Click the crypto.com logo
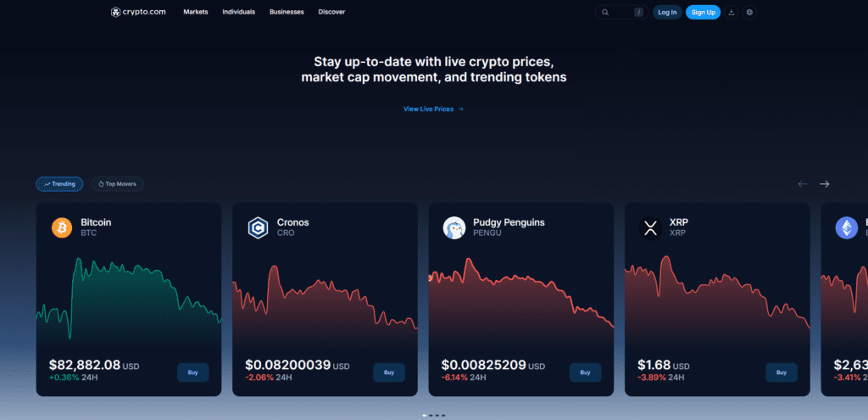Screen dimensions: 868x420 pyautogui.click(x=138, y=12)
